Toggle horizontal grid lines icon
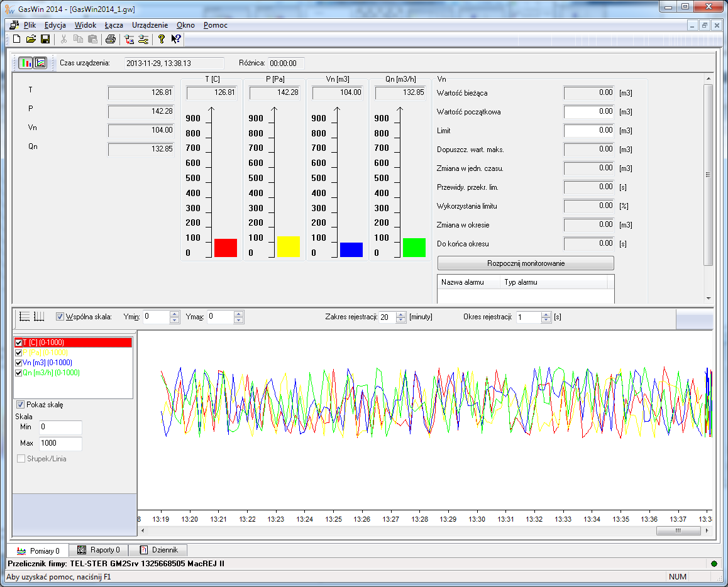The width and height of the screenshot is (728, 587). [25, 317]
